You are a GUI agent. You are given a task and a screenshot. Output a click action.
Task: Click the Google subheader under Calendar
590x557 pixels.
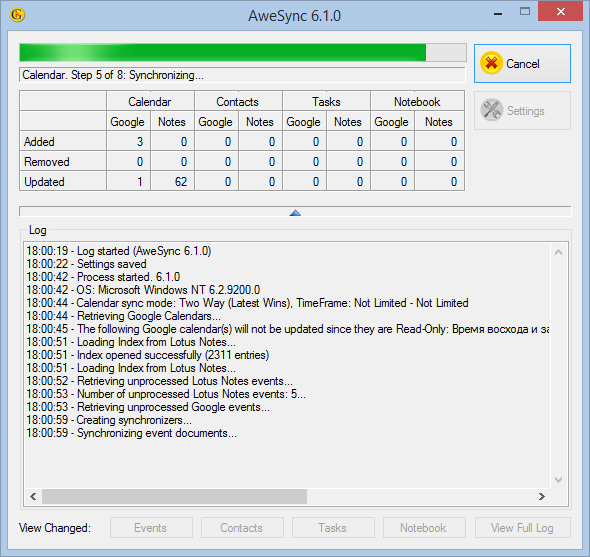(127, 122)
